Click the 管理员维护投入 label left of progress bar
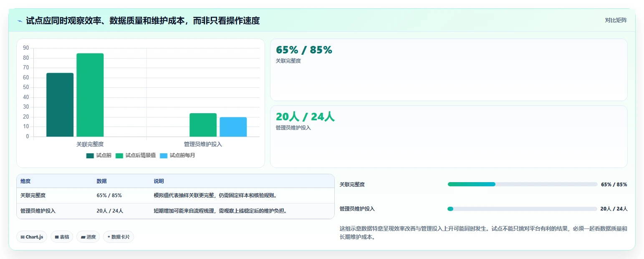The height and width of the screenshot is (259, 644). point(357,209)
